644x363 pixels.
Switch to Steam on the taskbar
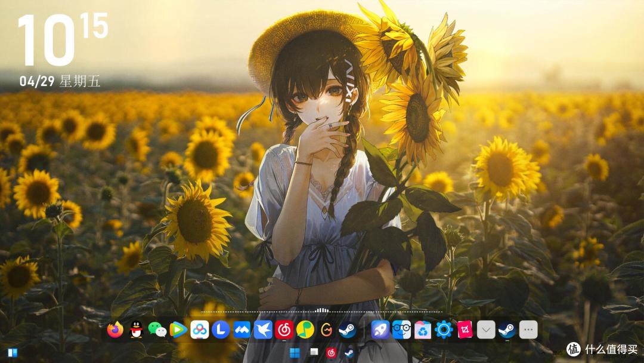point(349,352)
